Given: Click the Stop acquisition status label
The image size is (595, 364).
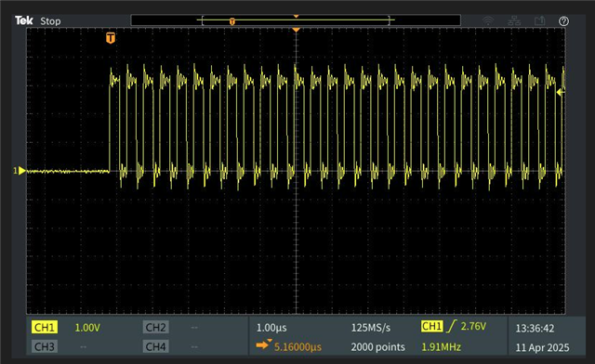Looking at the screenshot, I should (50, 21).
